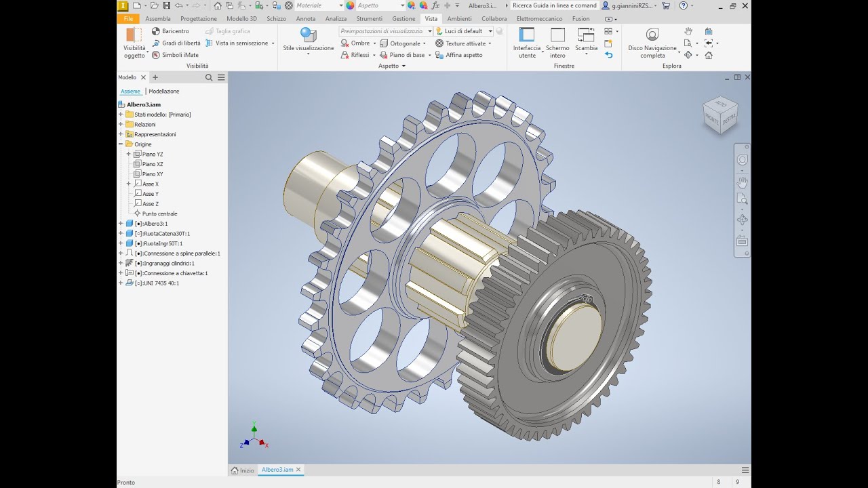Click the Stile visualizzazione icon
The width and height of the screenshot is (868, 488).
coord(309,35)
